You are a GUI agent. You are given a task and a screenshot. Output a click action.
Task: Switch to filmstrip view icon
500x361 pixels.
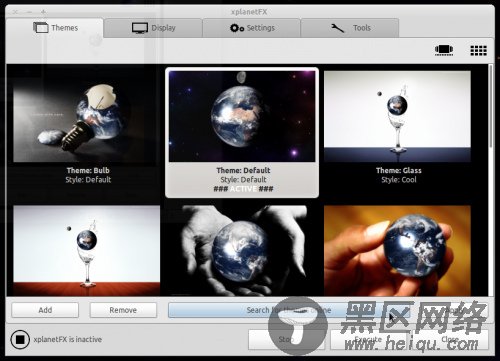point(444,50)
